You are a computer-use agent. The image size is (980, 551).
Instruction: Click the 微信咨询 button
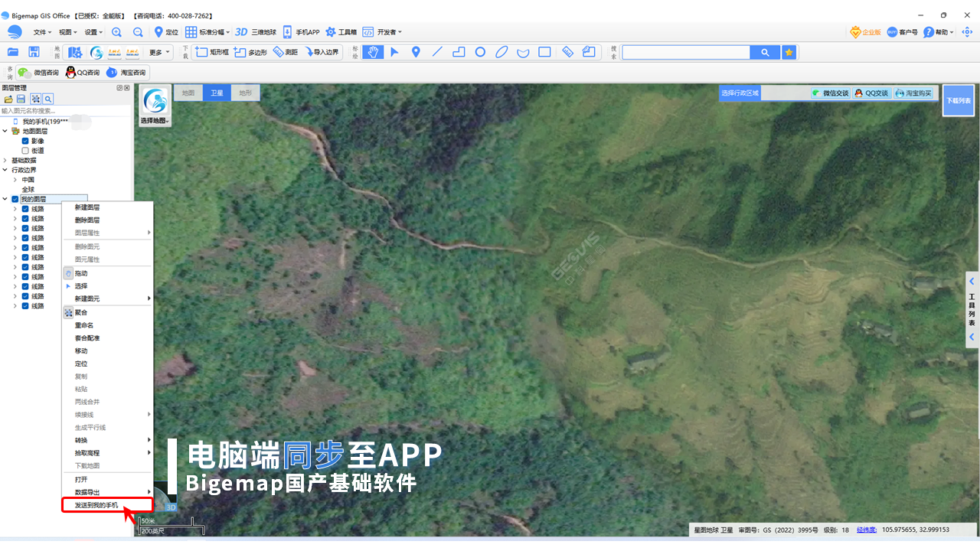pyautogui.click(x=39, y=73)
